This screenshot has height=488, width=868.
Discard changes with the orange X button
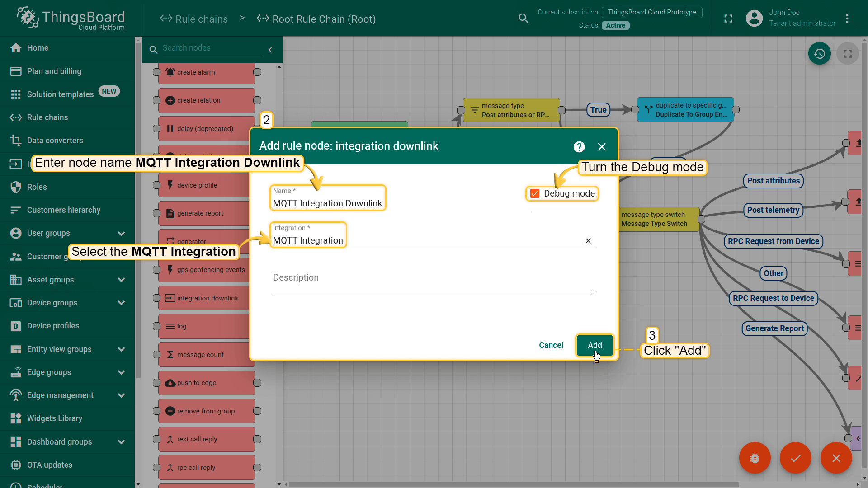(x=836, y=458)
